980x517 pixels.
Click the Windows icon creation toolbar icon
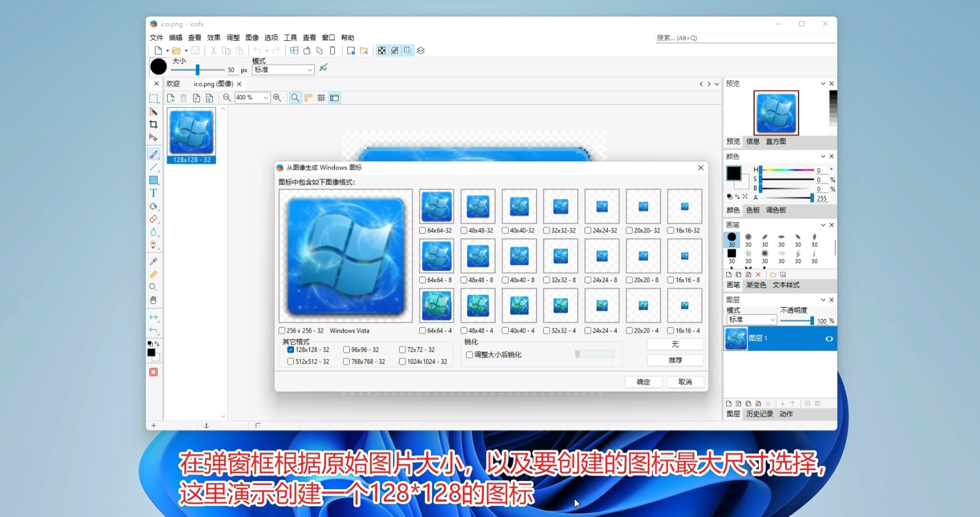pos(295,51)
